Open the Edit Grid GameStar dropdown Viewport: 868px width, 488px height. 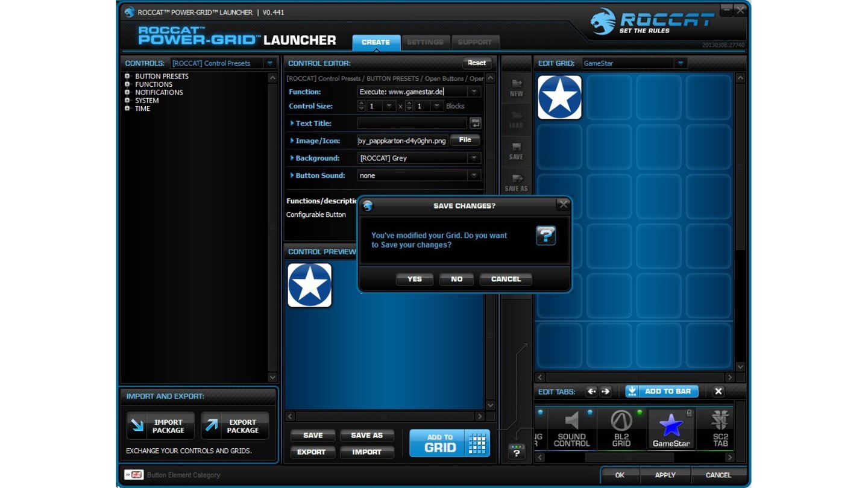(681, 63)
